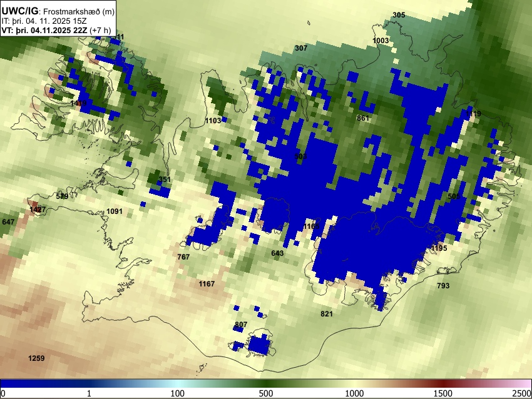The height and width of the screenshot is (399, 532).
Task: Click the colour scale label 2500
Action: tap(522, 393)
